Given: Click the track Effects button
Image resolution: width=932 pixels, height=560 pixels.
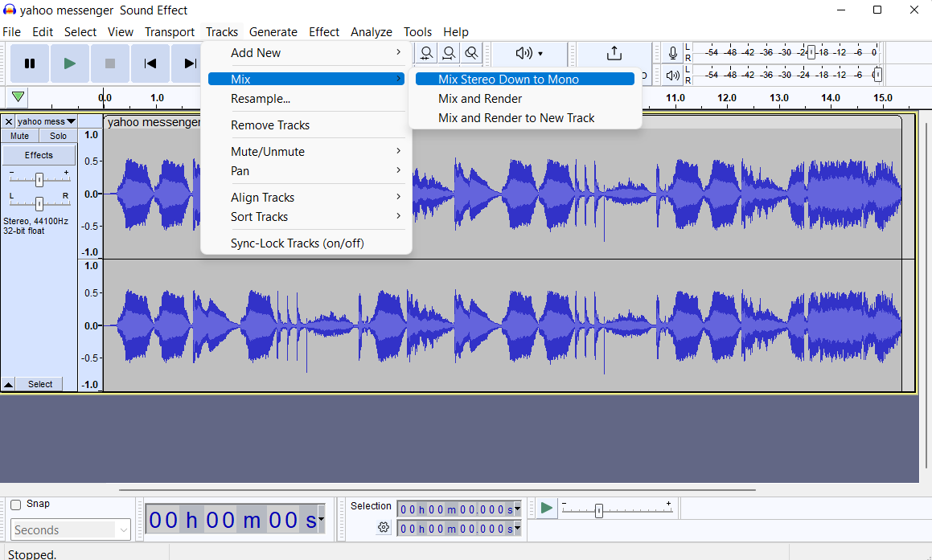Looking at the screenshot, I should (x=39, y=155).
